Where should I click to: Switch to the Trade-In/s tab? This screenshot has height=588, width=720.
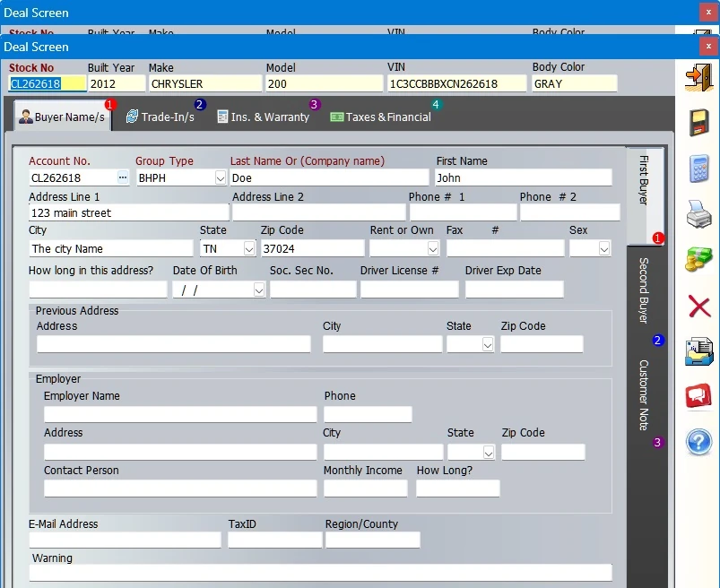click(x=160, y=117)
